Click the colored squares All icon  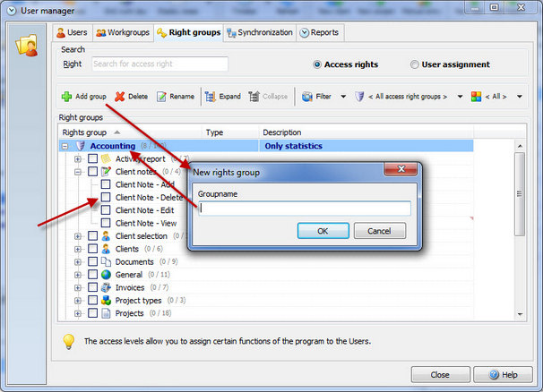point(476,97)
